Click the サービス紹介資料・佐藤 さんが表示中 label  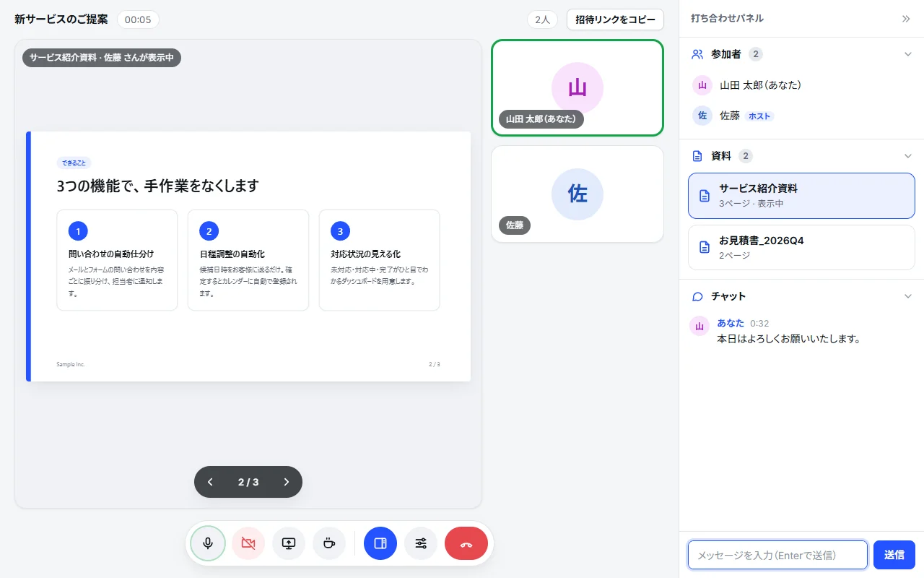(102, 58)
